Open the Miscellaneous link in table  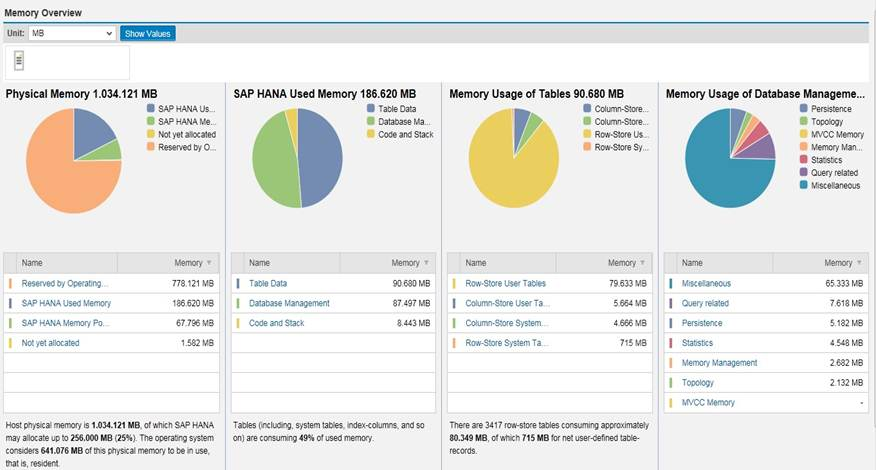706,283
